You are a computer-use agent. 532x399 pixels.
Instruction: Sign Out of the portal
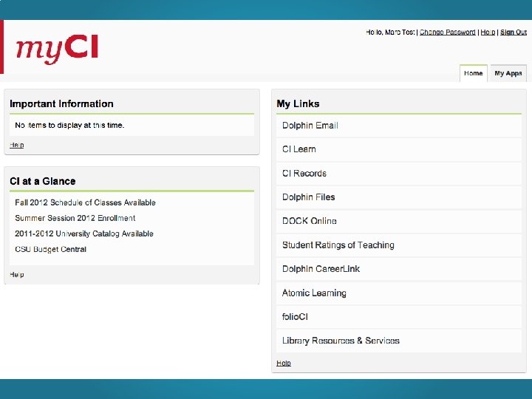click(514, 33)
